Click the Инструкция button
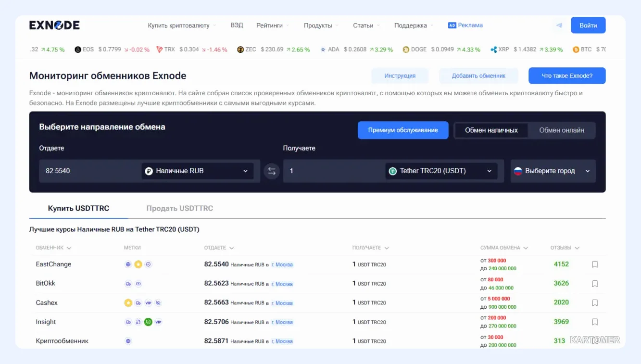641x364 pixels. tap(400, 76)
